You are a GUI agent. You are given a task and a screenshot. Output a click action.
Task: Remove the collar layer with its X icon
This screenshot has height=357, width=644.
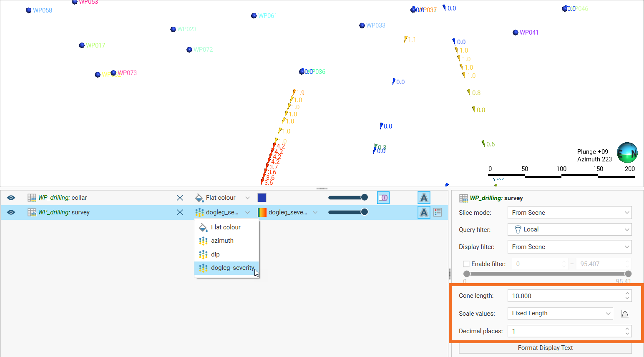click(180, 198)
